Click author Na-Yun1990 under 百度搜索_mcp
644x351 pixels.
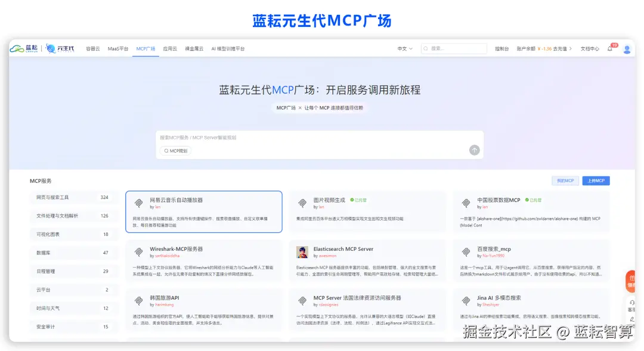[493, 256]
